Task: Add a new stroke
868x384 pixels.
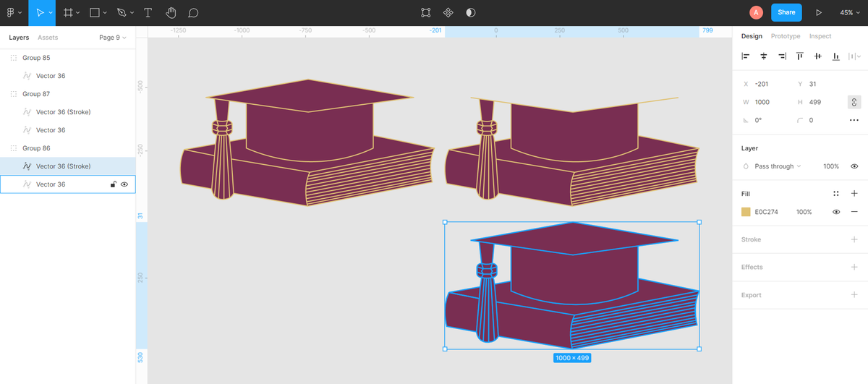Action: [854, 239]
